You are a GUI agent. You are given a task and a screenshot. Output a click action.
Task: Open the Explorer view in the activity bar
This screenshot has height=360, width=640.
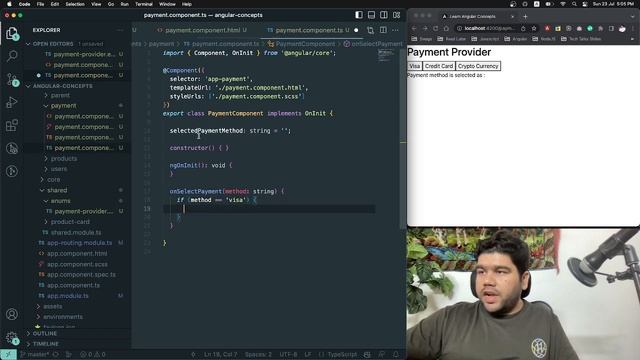(12, 33)
